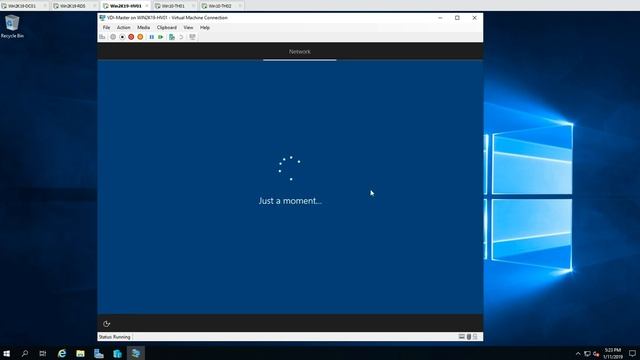640x360 pixels.
Task: Click the Start (power on) toolbar icon
Action: [113, 37]
